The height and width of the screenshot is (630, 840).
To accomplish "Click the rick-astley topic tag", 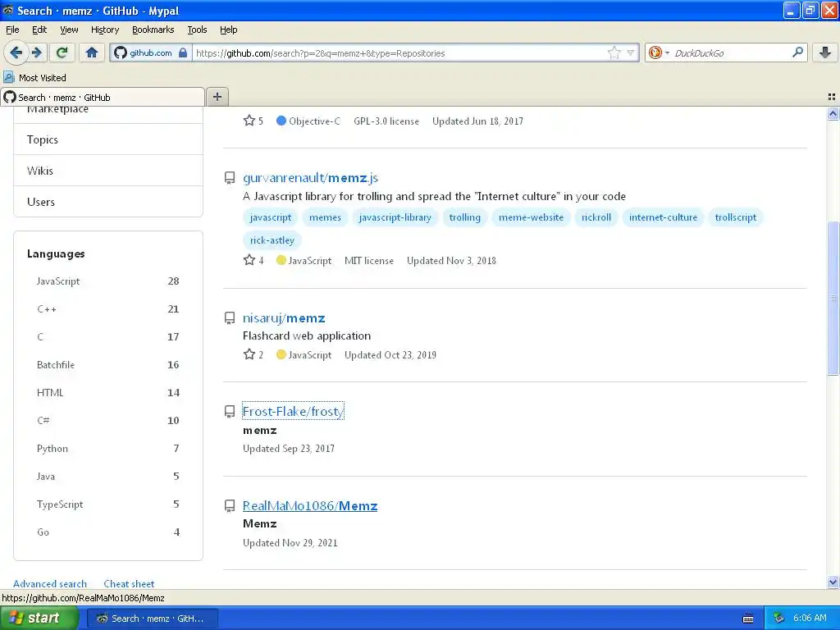I will [x=272, y=240].
